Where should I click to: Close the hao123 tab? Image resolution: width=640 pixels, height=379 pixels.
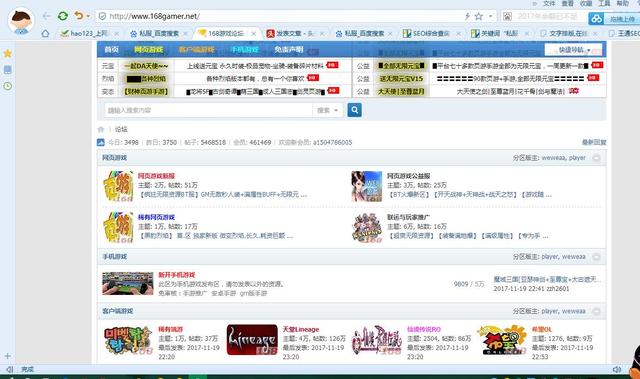(117, 33)
